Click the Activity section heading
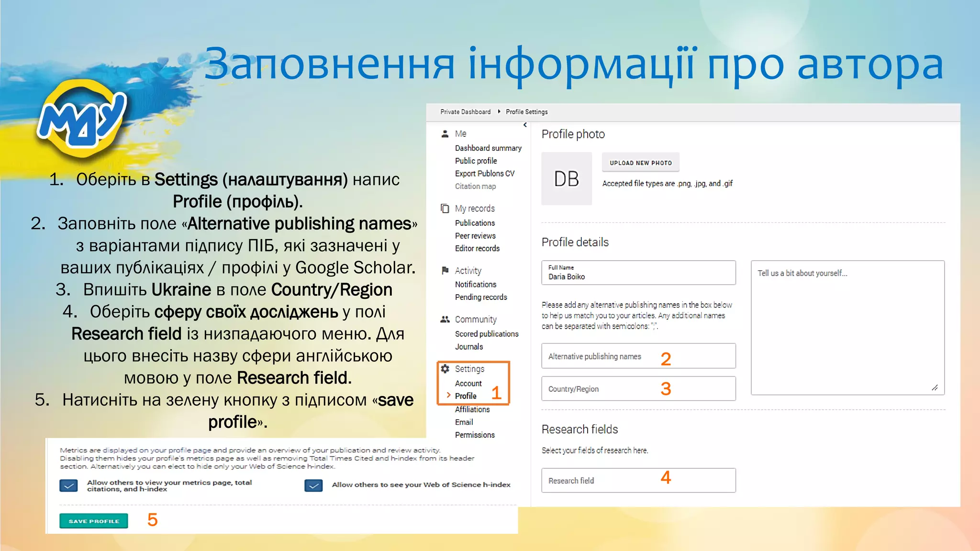This screenshot has height=551, width=980. coord(468,271)
